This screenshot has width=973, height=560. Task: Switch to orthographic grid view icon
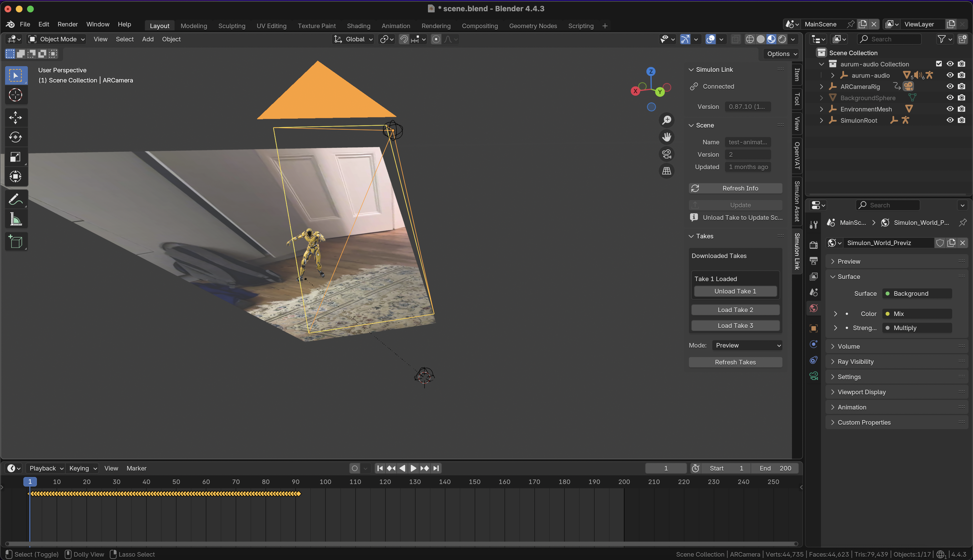tap(666, 171)
